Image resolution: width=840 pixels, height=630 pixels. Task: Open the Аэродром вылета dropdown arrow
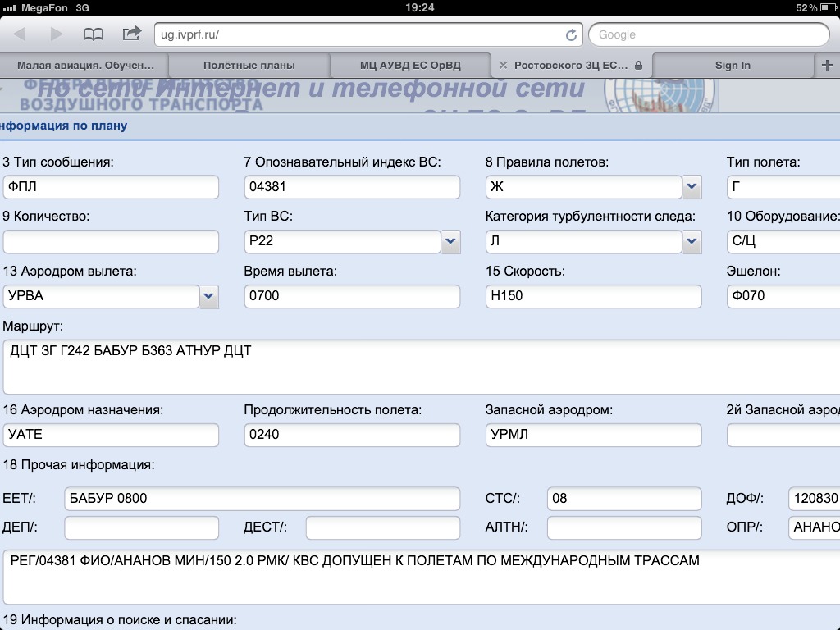209,296
